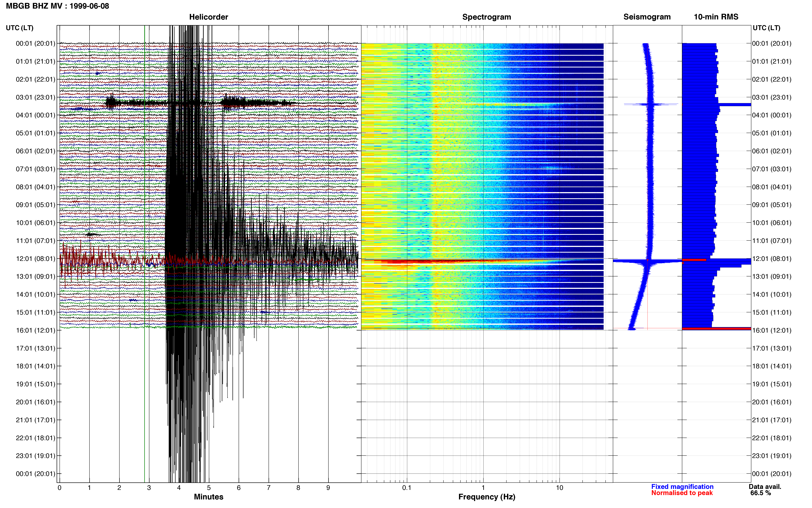Click 11:01 (07:01) on the helicorder time axis

36,240
